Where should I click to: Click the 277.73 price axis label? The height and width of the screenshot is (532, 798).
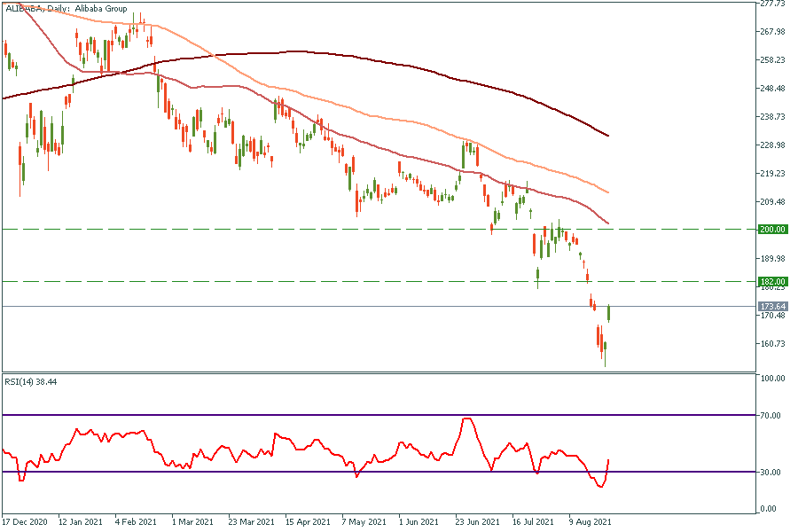click(773, 4)
